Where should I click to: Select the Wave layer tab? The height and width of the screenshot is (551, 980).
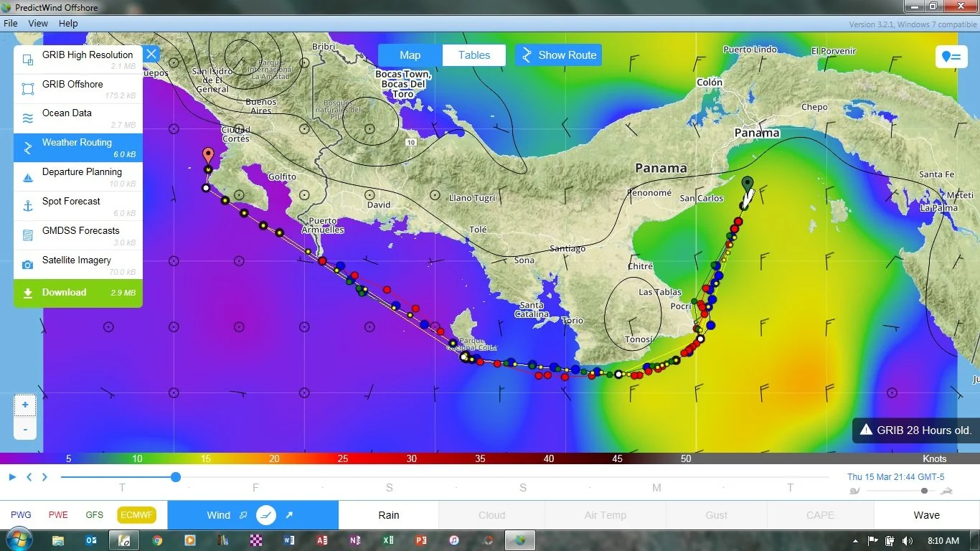(x=926, y=515)
